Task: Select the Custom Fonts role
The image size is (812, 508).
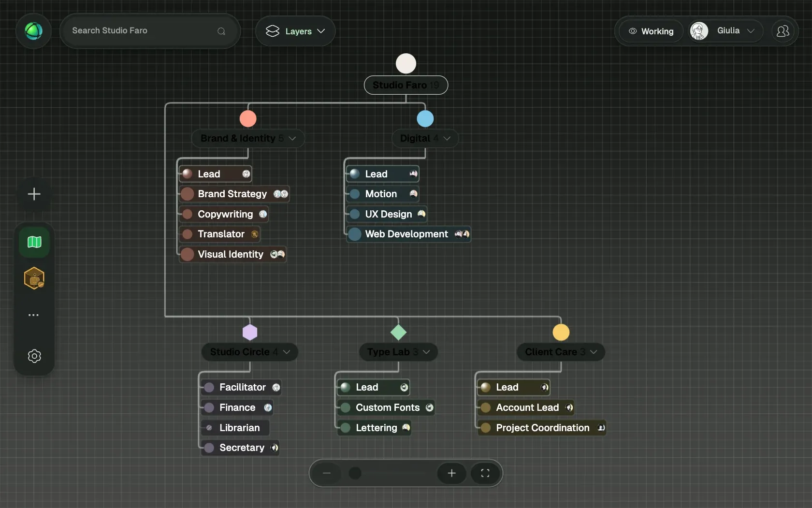Action: [x=386, y=408]
